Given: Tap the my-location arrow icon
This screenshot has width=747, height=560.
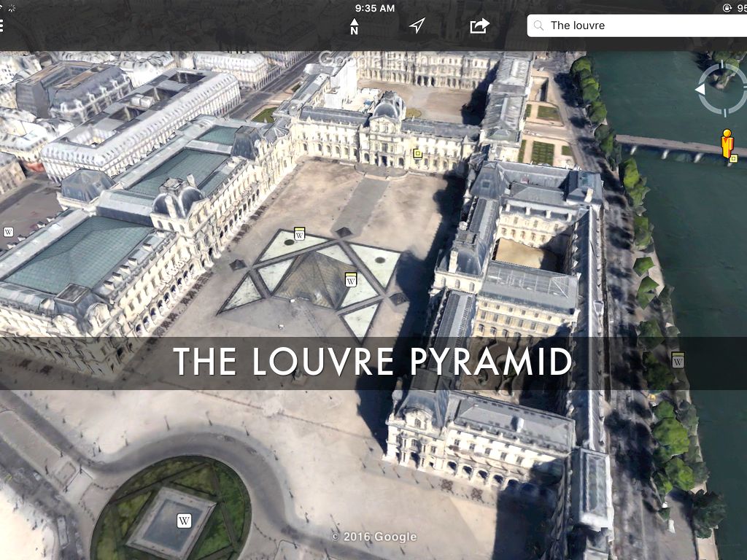Looking at the screenshot, I should click(x=417, y=26).
